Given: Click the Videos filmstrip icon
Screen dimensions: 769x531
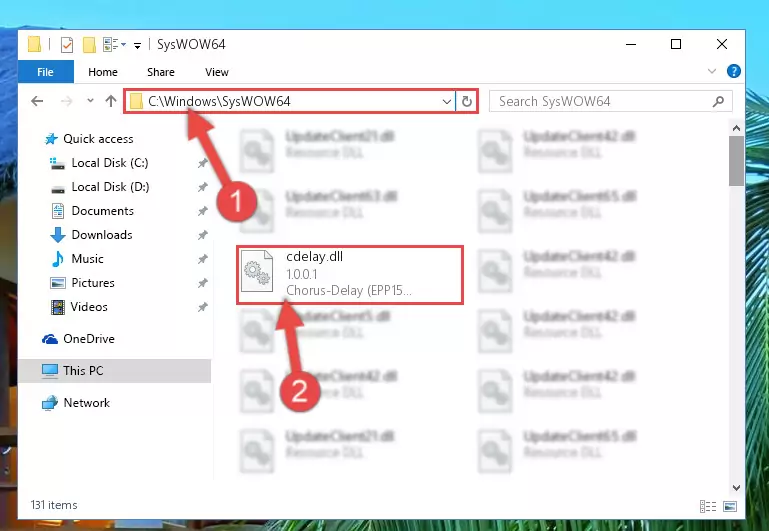Looking at the screenshot, I should click(58, 307).
